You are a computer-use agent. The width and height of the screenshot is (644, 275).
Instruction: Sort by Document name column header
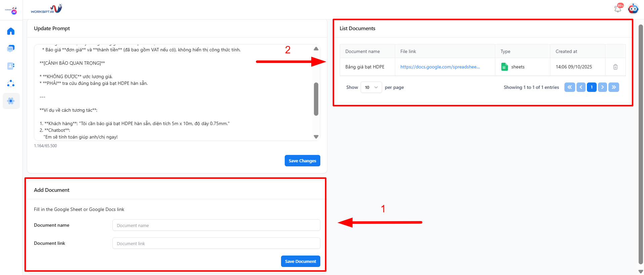point(363,51)
